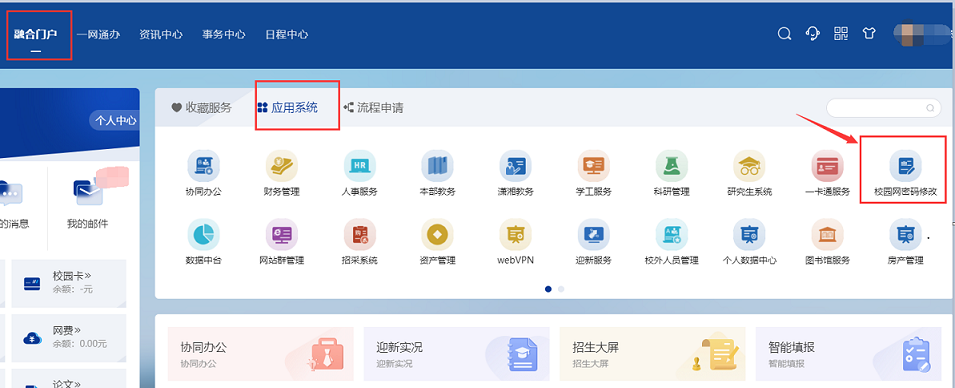Launch the 个人数据中心 app
Screen dimensions: 955x388
pyautogui.click(x=749, y=234)
